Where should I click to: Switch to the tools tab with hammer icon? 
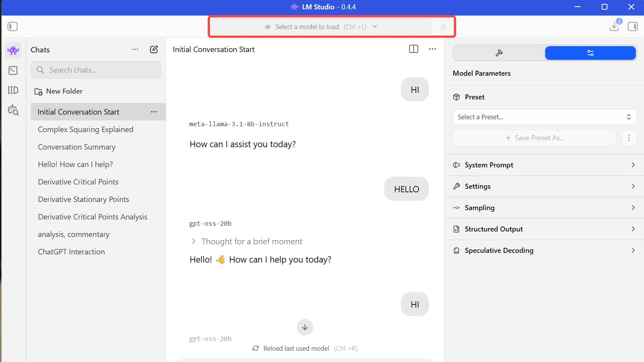499,53
